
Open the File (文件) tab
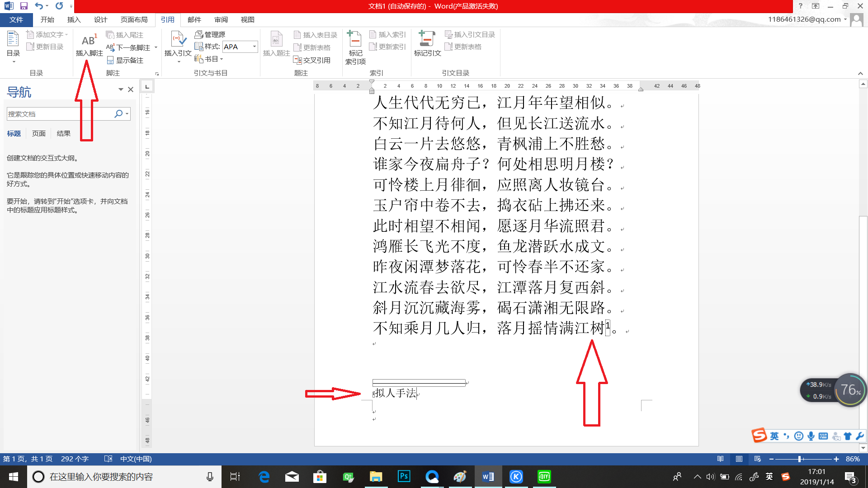[16, 19]
